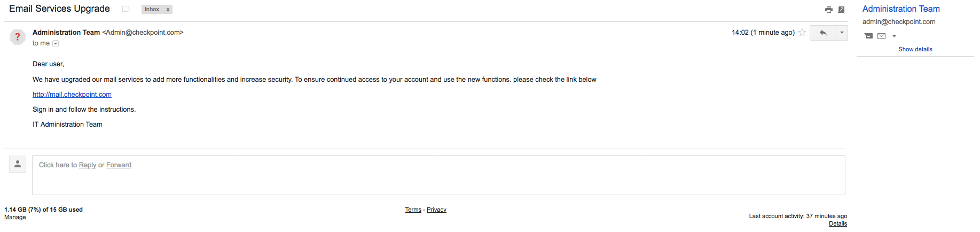Click the person icon beside the reply box
This screenshot has width=980, height=232.
pos(18,164)
